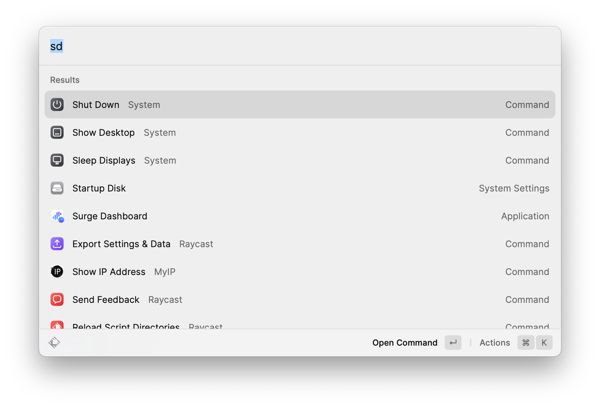Click the System Settings label on Startup Disk row
This screenshot has height=408, width=600.
[514, 188]
